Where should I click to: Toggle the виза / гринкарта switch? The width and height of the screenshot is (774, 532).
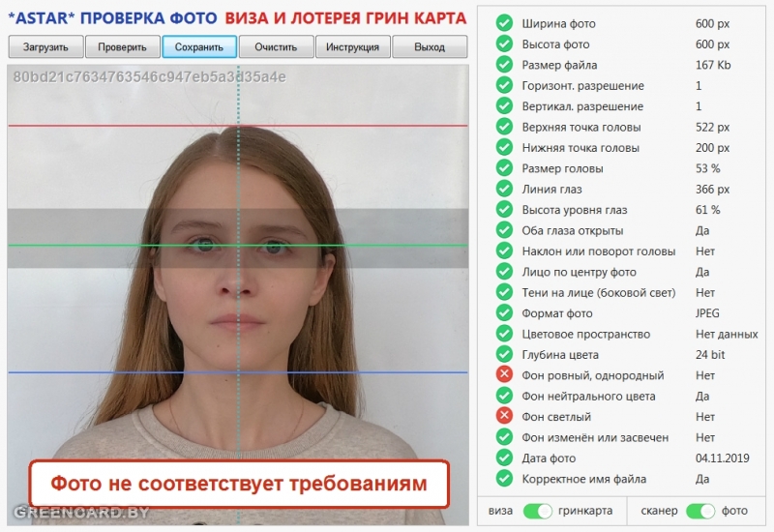[538, 511]
